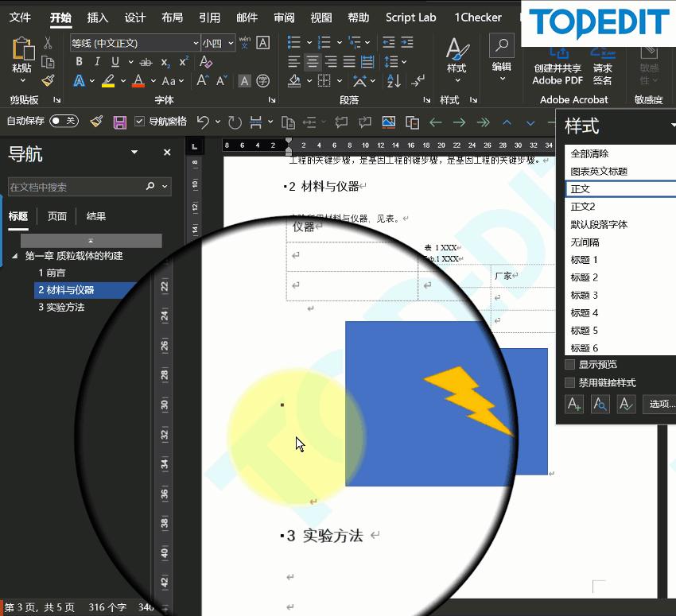Center-align the paragraph

(x=313, y=62)
